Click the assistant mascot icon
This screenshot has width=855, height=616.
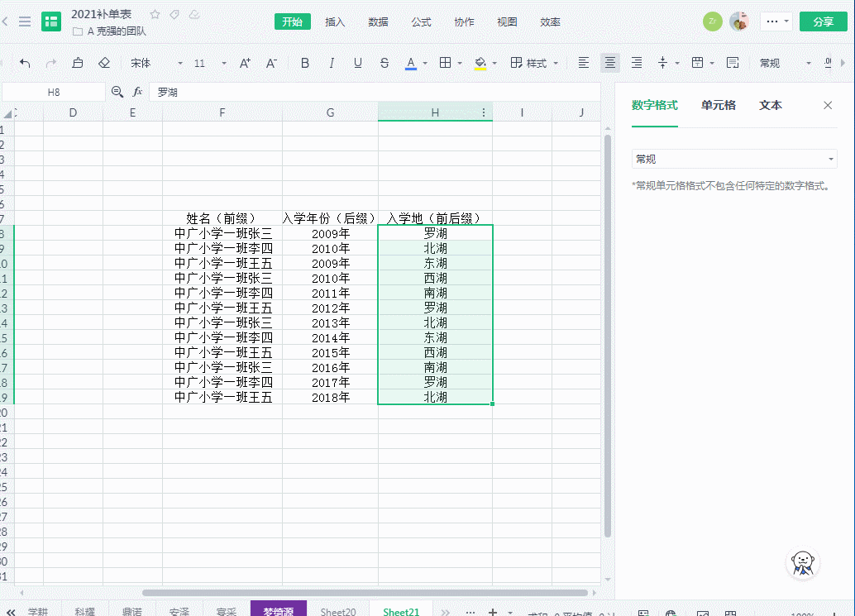click(803, 563)
